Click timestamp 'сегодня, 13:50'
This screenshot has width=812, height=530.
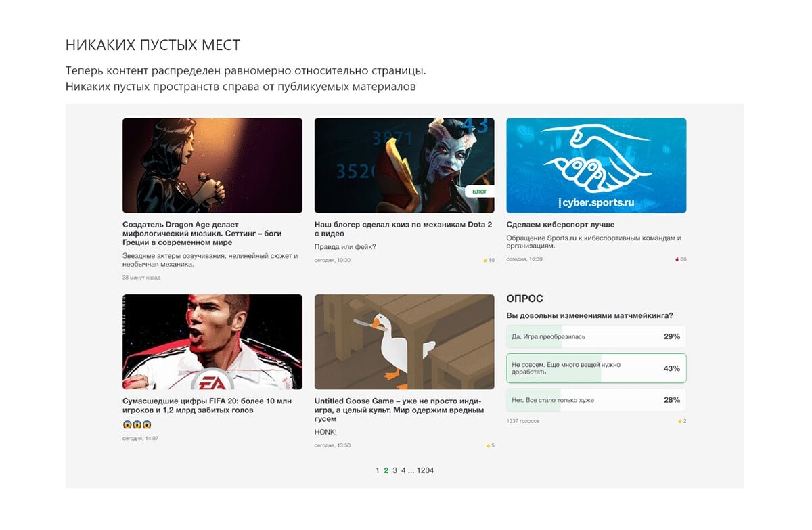coord(332,445)
